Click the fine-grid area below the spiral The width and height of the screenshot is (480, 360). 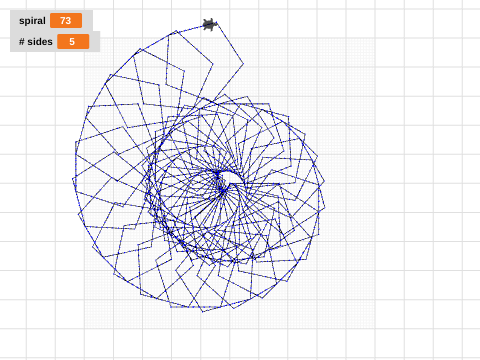tap(230, 320)
